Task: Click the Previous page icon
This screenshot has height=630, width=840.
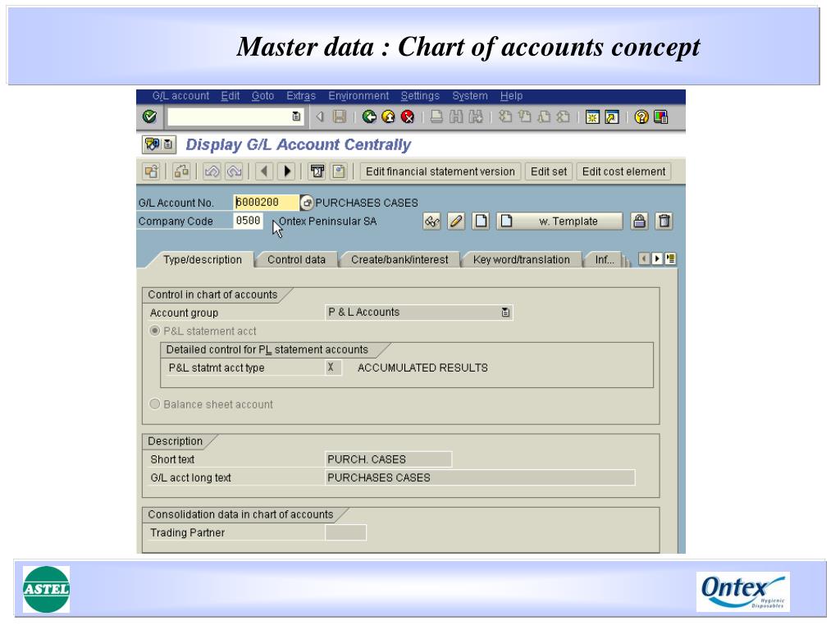Action: 524,116
